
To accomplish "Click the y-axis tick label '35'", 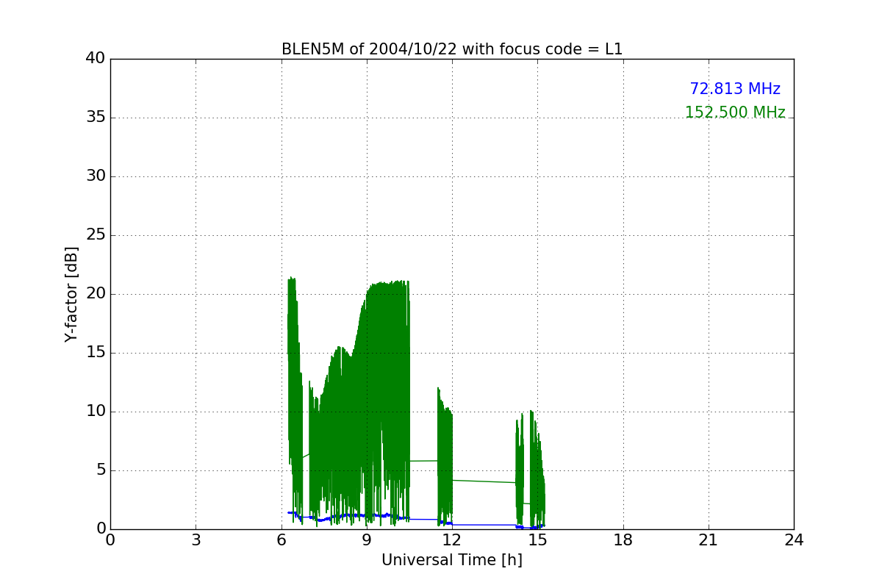I will (x=96, y=118).
